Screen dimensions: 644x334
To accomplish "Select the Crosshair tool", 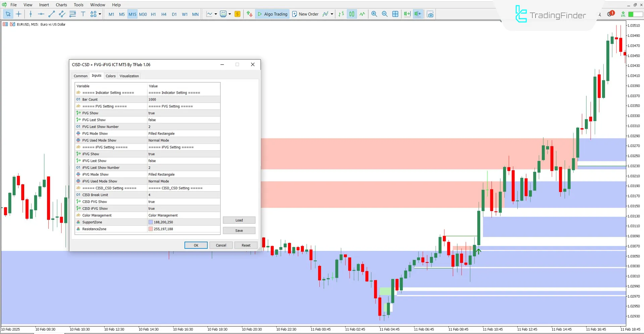I will [x=18, y=14].
